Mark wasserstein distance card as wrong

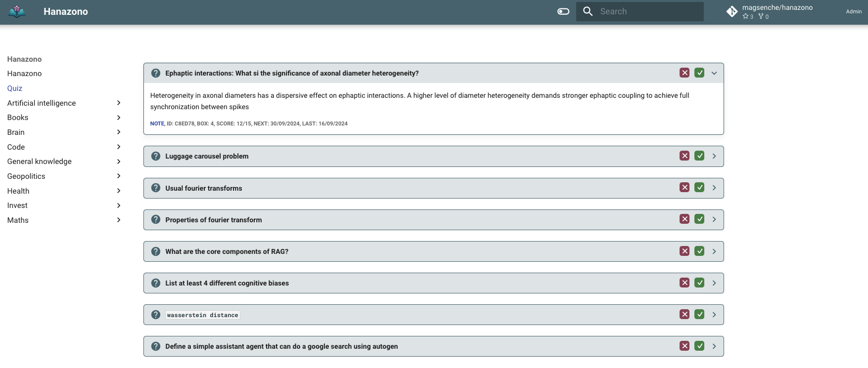[x=684, y=315]
